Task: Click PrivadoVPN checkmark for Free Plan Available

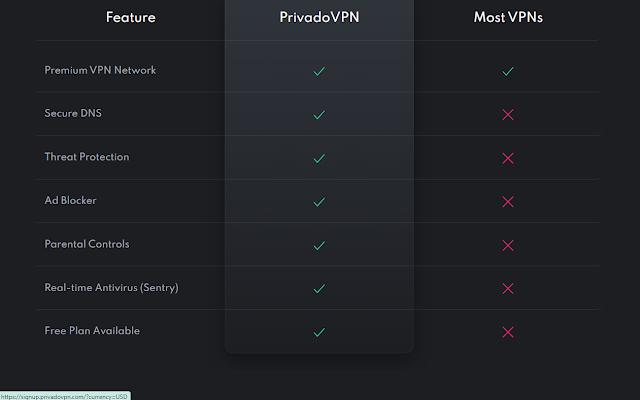Action: (319, 332)
